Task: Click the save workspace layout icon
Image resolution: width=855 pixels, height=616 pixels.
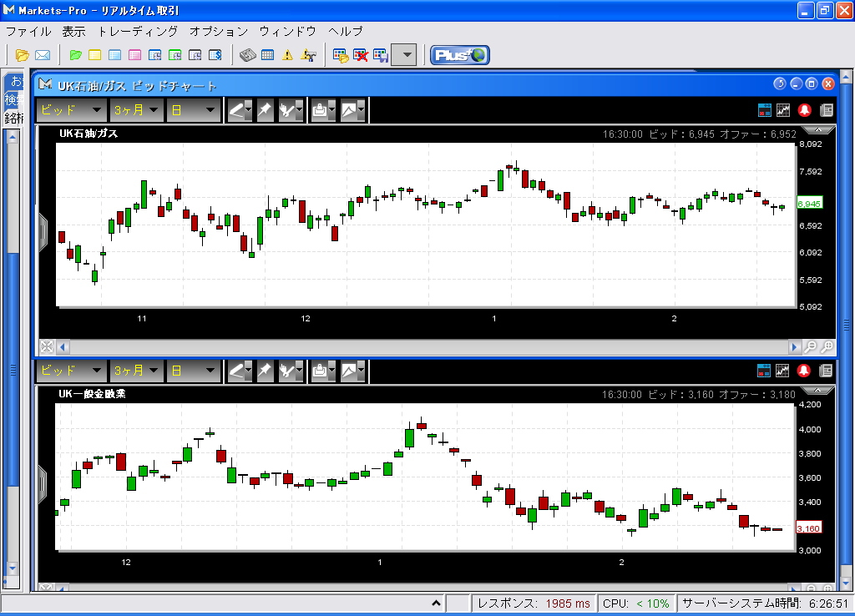Action: 380,55
